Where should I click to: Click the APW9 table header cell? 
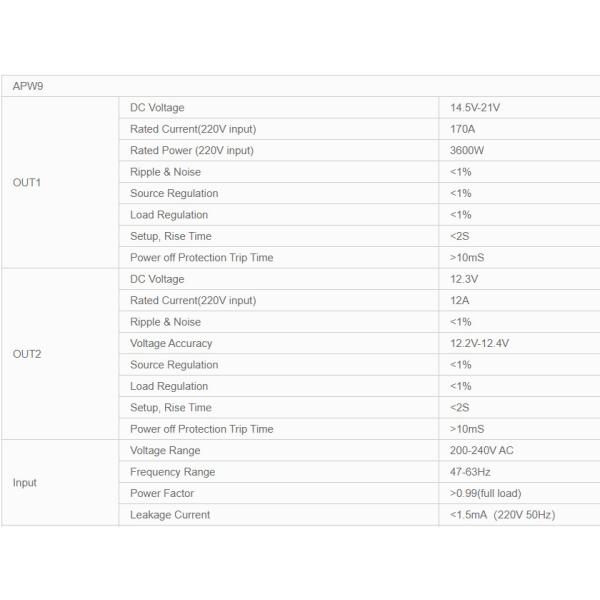pyautogui.click(x=27, y=86)
